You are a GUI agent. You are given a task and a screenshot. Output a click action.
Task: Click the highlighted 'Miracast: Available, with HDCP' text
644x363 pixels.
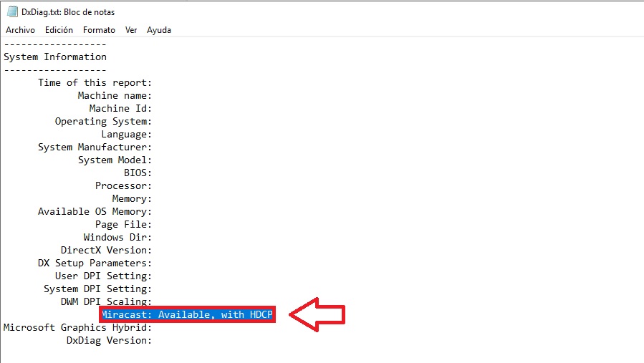click(x=187, y=314)
